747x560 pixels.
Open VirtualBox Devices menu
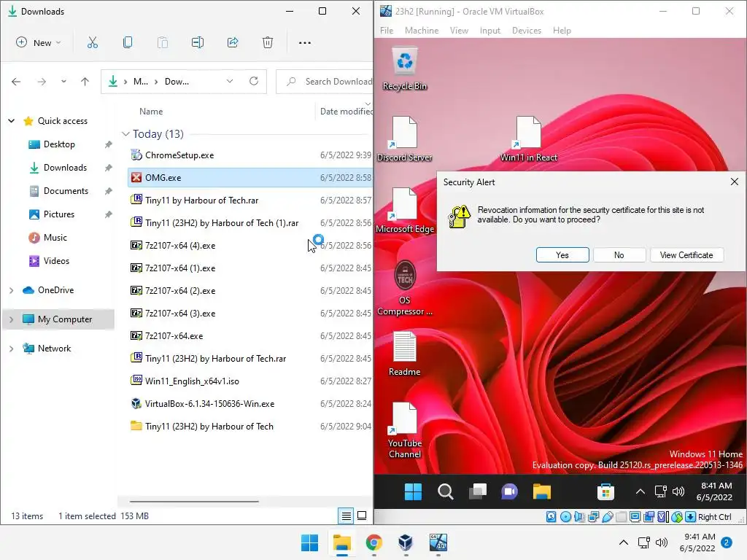pyautogui.click(x=527, y=31)
